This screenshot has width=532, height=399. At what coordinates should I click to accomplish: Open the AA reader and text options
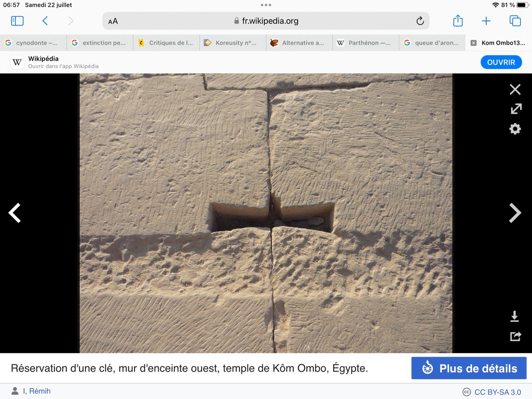(x=113, y=21)
